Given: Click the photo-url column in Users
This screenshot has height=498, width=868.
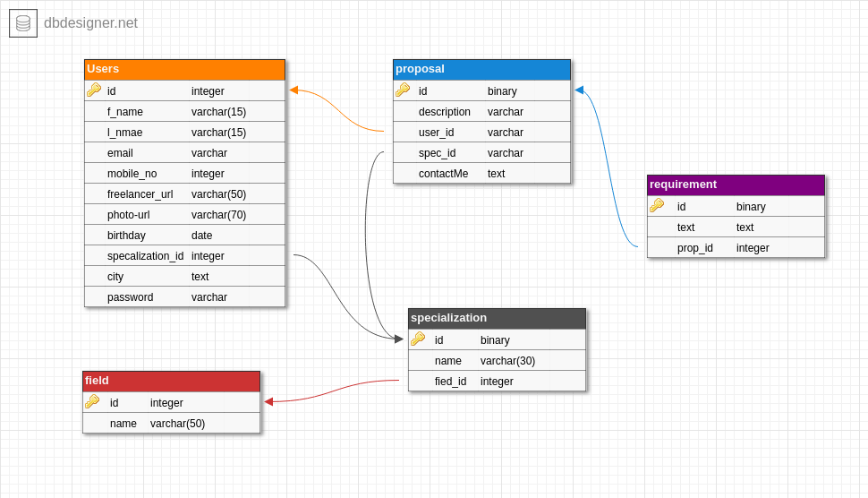Looking at the screenshot, I should click(185, 214).
